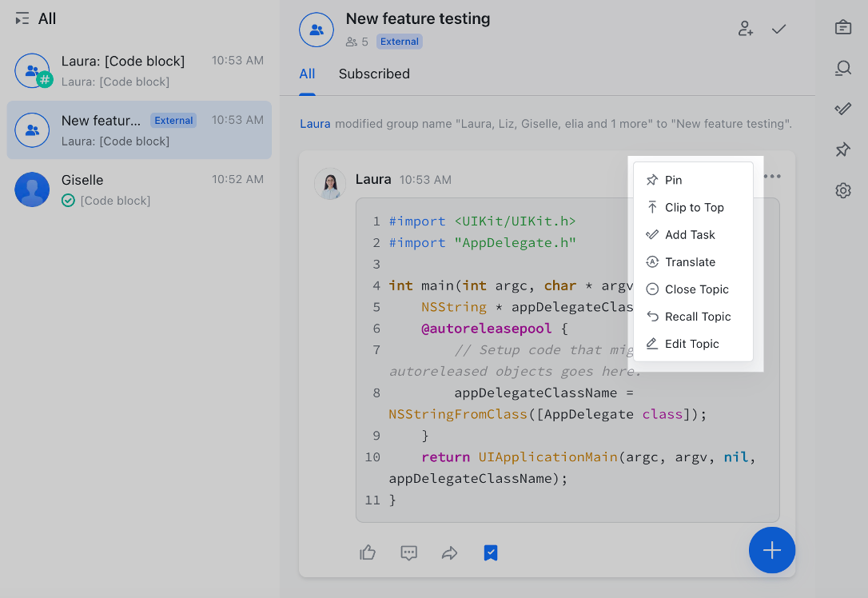Open Laura's profile from the system message link

pos(314,123)
